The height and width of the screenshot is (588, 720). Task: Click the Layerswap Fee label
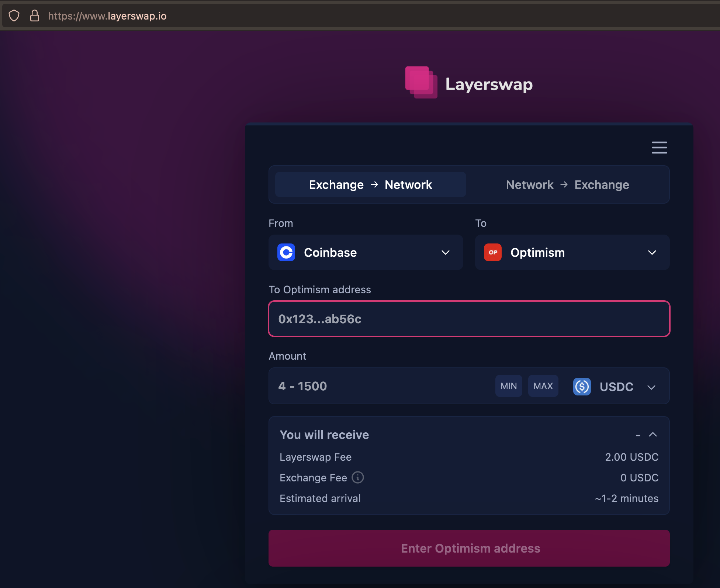point(316,457)
